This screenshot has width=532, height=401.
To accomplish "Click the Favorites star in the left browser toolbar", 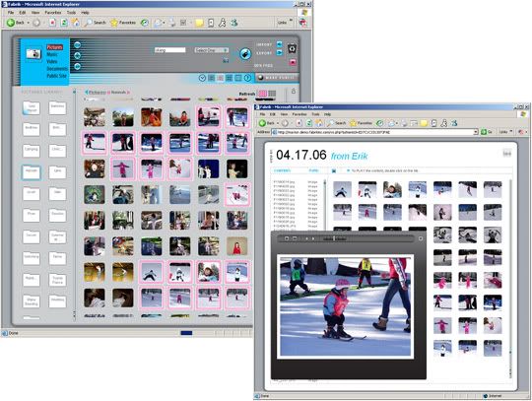I will [114, 23].
